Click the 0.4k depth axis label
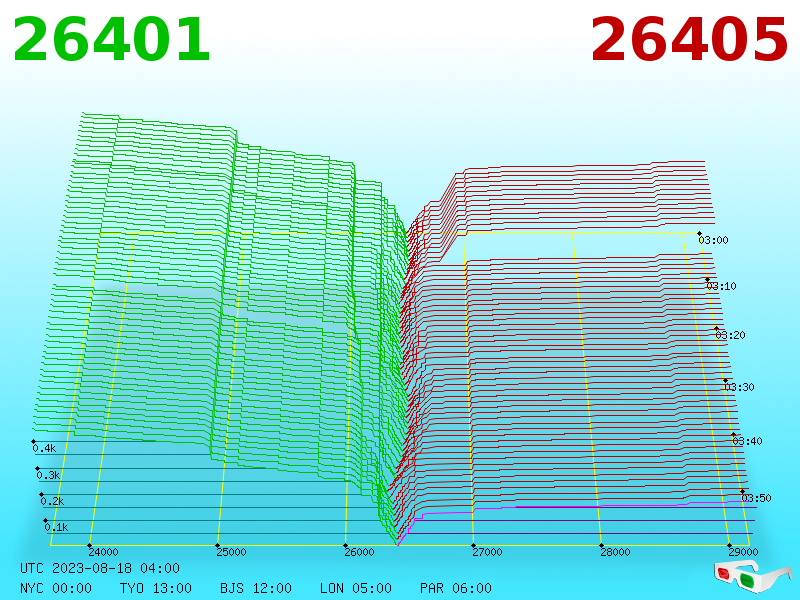 click(x=44, y=448)
